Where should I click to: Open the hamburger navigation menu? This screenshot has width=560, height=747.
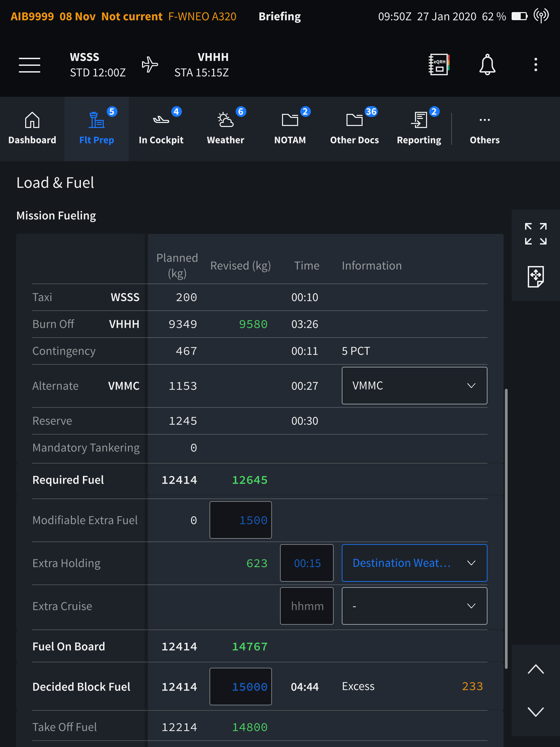click(x=29, y=65)
